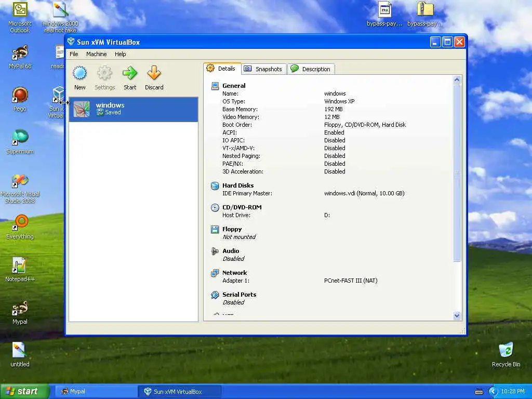Select the Microsoft Outlook desktop icon
The image size is (532, 399).
[20, 17]
